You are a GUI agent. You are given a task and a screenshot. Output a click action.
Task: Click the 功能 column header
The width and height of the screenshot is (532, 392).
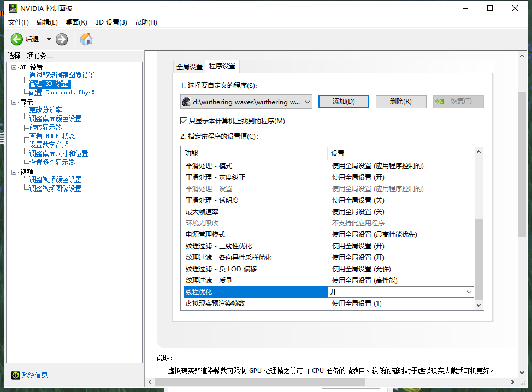point(256,153)
